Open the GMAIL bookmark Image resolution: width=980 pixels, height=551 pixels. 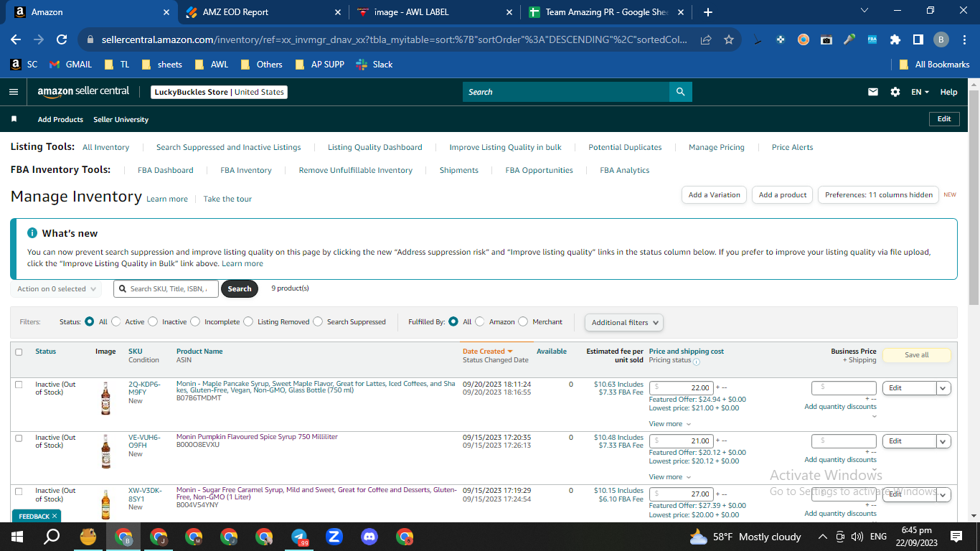(x=71, y=65)
